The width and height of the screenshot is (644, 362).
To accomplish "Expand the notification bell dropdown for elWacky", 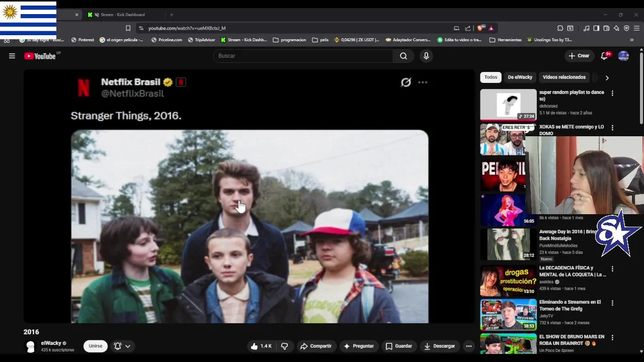I will point(122,346).
